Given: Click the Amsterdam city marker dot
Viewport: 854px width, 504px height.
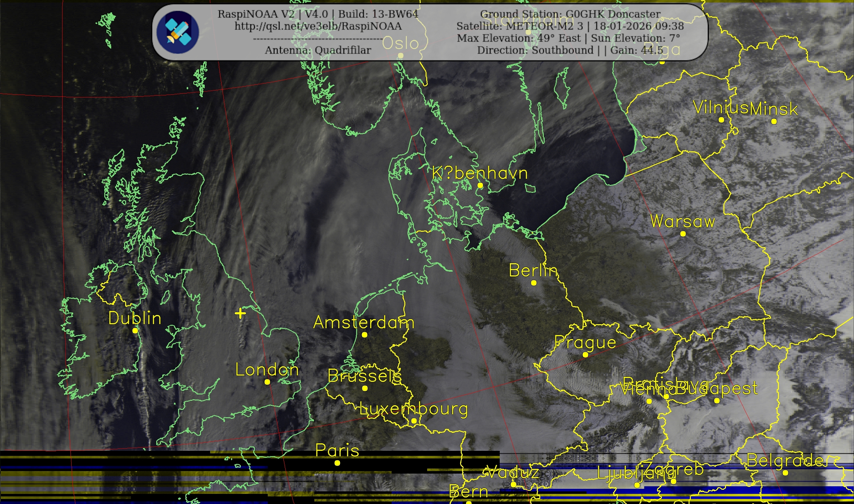Looking at the screenshot, I should click(364, 335).
